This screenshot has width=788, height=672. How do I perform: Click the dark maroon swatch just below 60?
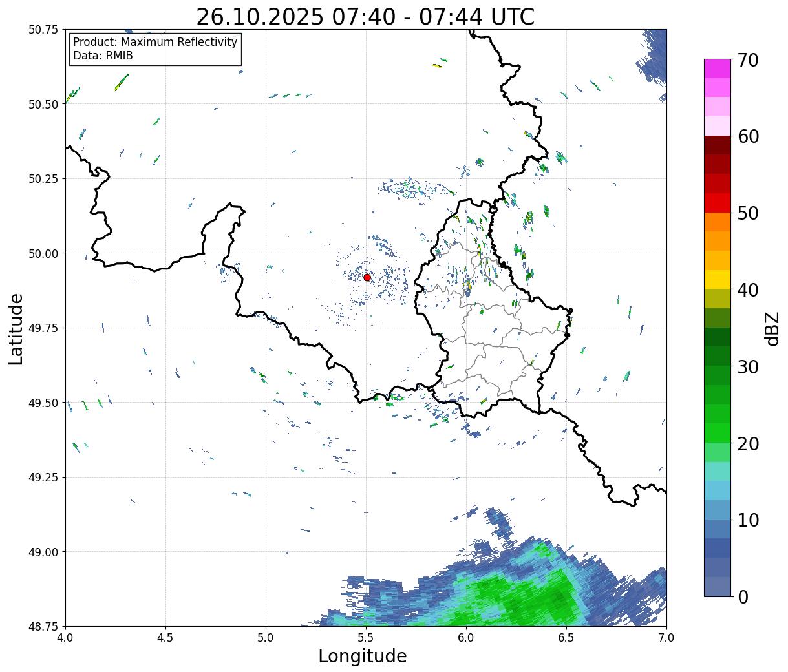[718, 145]
